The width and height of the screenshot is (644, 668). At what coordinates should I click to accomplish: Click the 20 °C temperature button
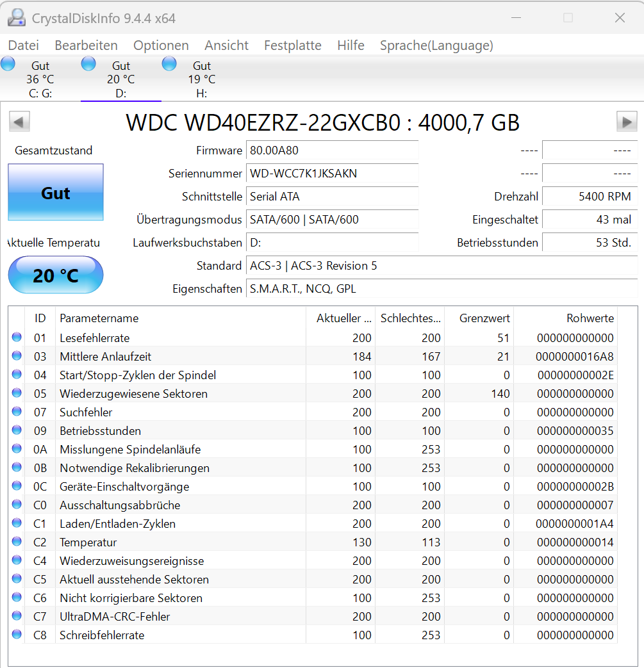click(x=56, y=275)
